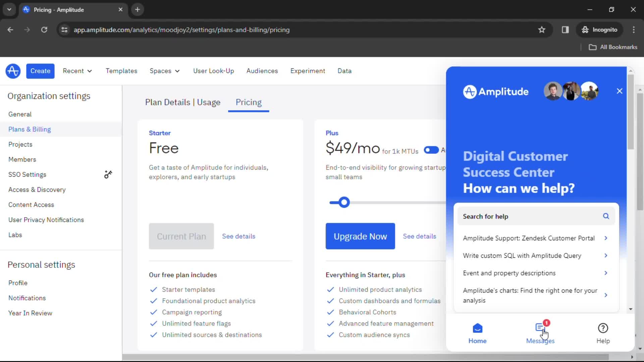Select the Pricing tab
The height and width of the screenshot is (362, 644).
pos(249,102)
